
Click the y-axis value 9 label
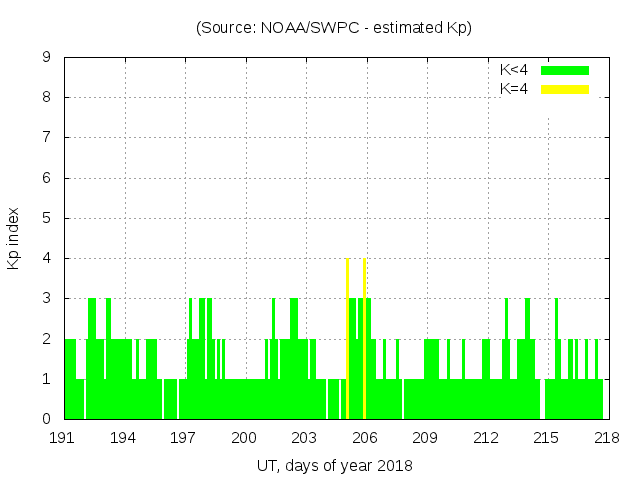point(47,57)
